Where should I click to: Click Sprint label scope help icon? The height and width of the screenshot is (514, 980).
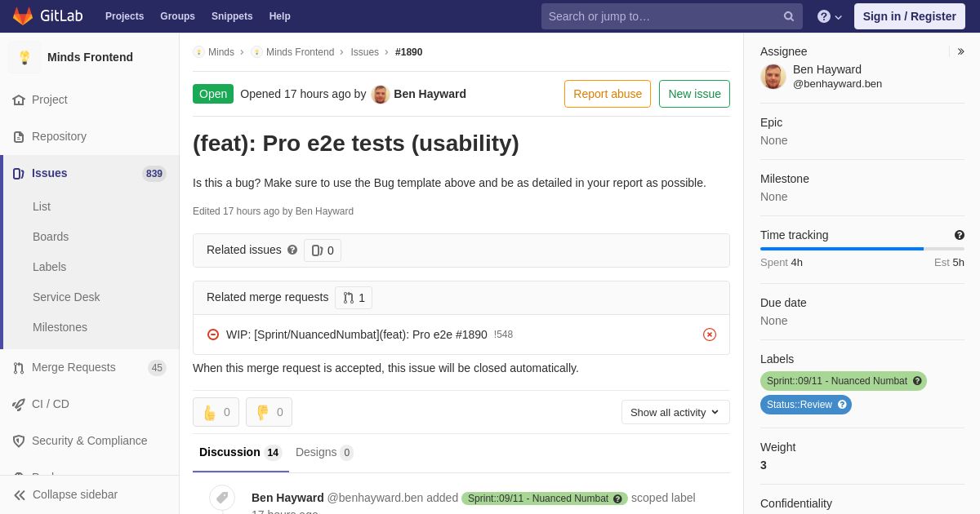click(917, 381)
